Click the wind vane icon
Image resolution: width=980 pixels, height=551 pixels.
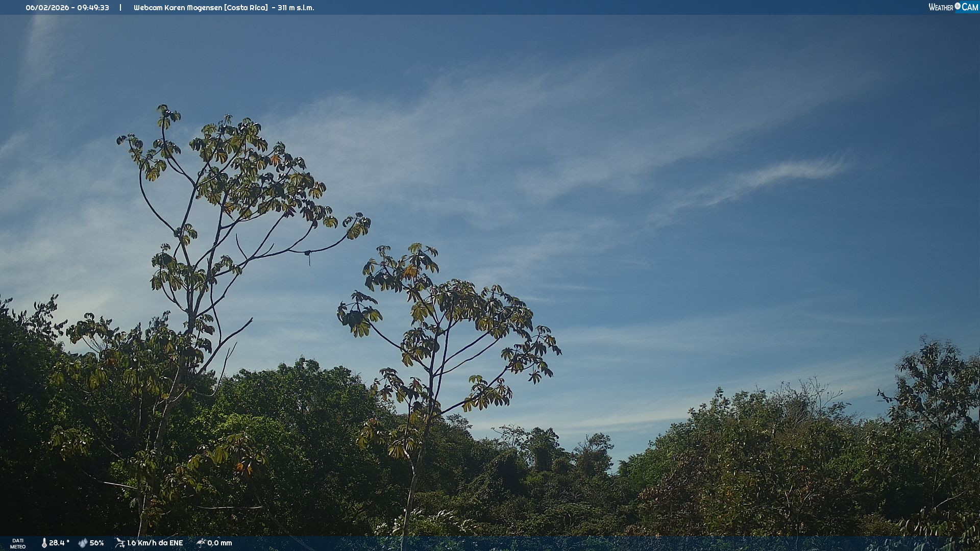coord(120,543)
